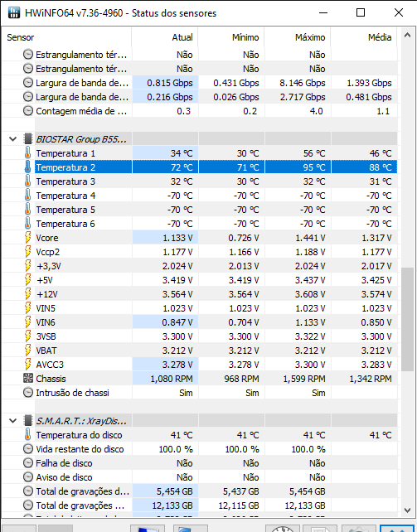Click the lightning bolt icon next to Vccp2
417x532 pixels.
pos(28,252)
